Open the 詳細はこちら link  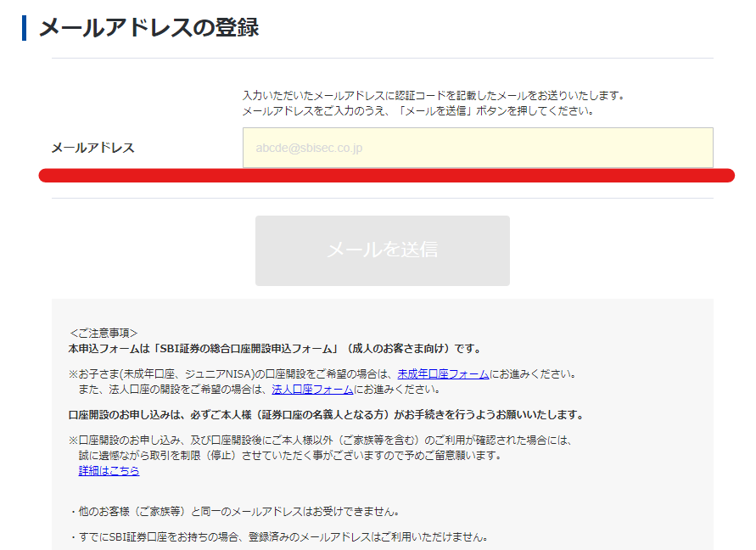(x=109, y=471)
